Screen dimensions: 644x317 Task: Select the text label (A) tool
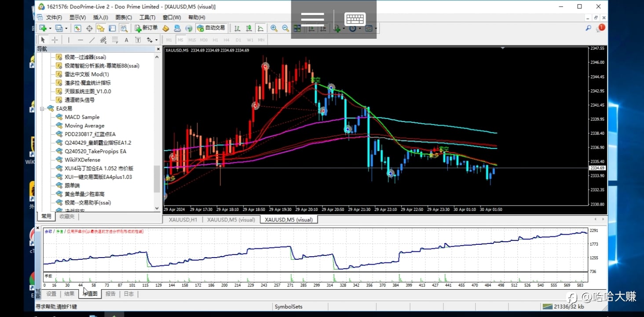[x=126, y=40]
